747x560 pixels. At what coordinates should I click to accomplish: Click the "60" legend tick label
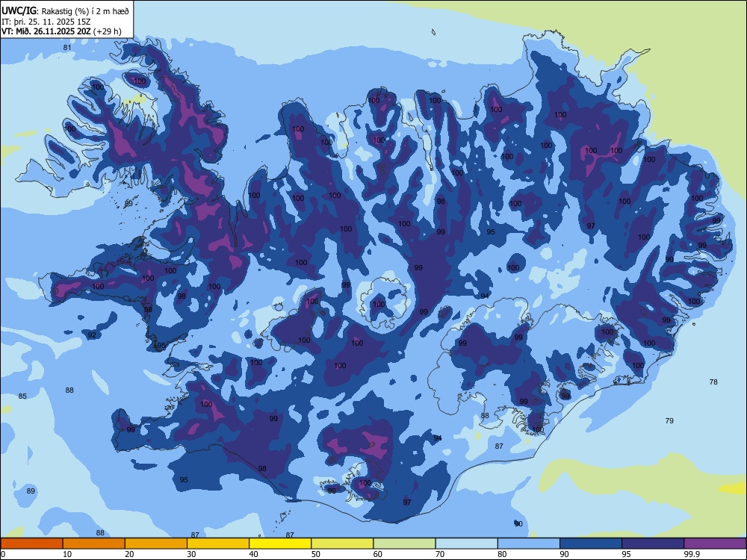point(378,554)
